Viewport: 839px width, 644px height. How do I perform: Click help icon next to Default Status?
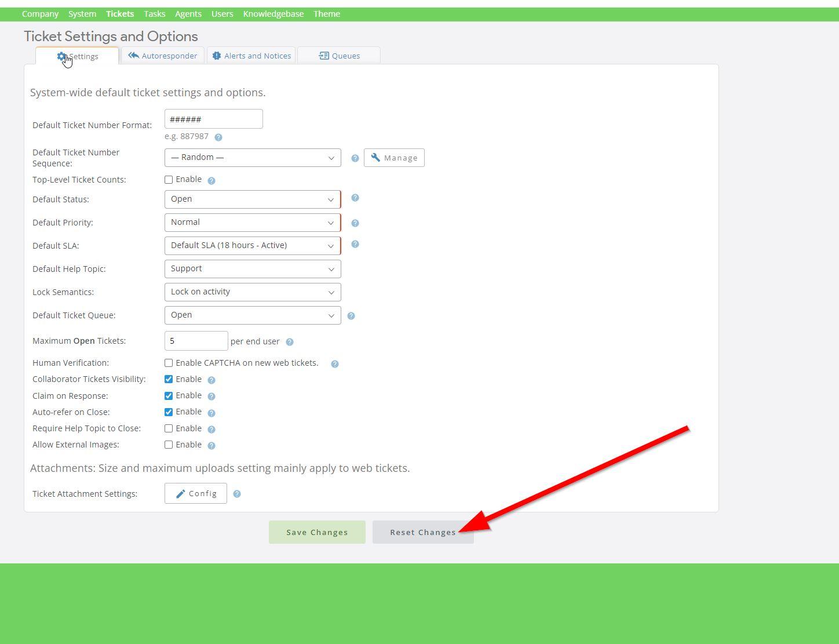pyautogui.click(x=355, y=198)
